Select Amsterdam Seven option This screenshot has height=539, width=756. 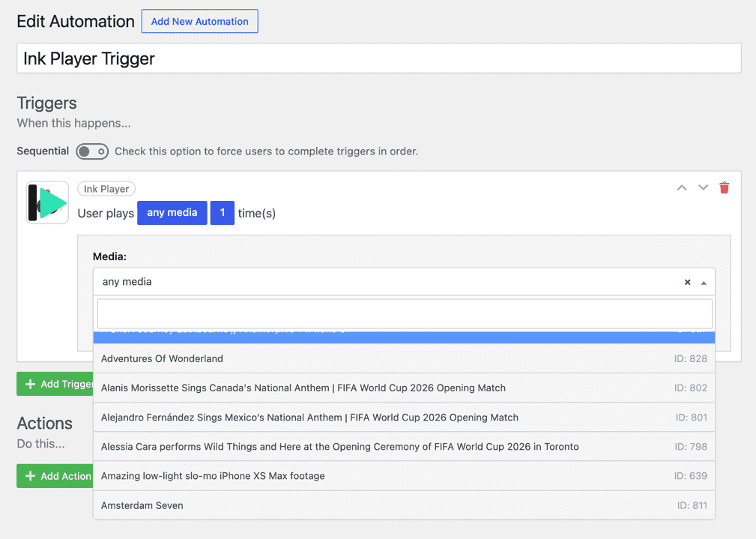tap(404, 505)
